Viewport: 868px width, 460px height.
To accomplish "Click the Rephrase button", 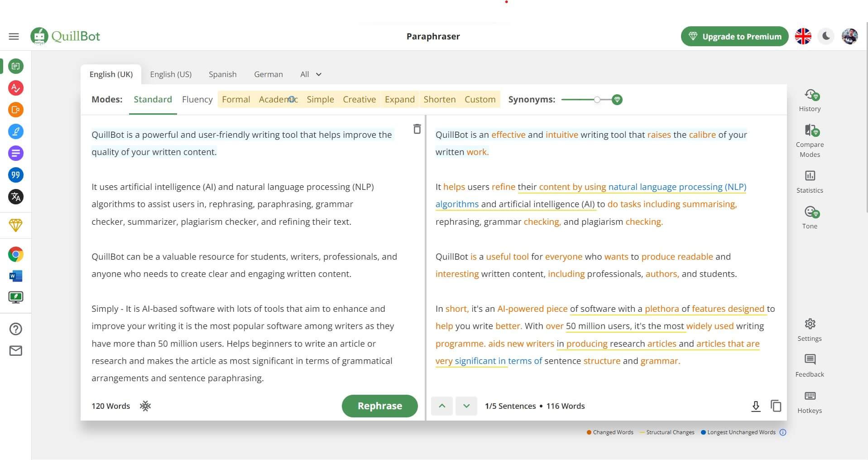I will pyautogui.click(x=379, y=406).
